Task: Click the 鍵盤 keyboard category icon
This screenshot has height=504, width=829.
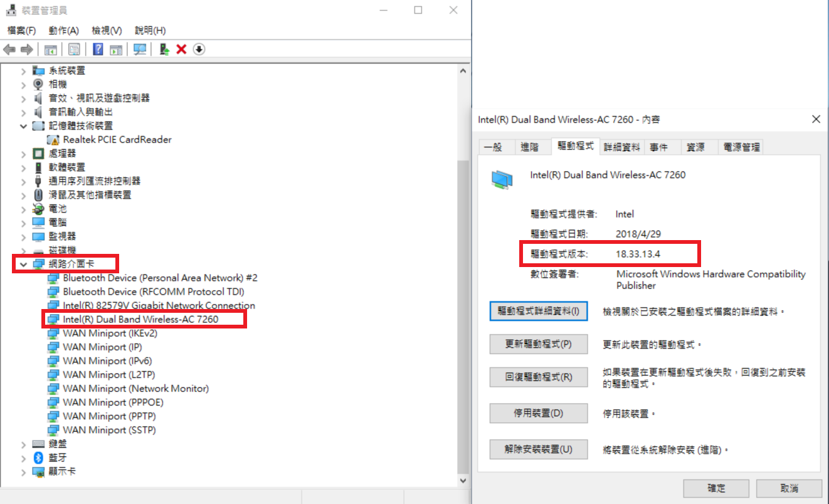Action: pyautogui.click(x=38, y=444)
